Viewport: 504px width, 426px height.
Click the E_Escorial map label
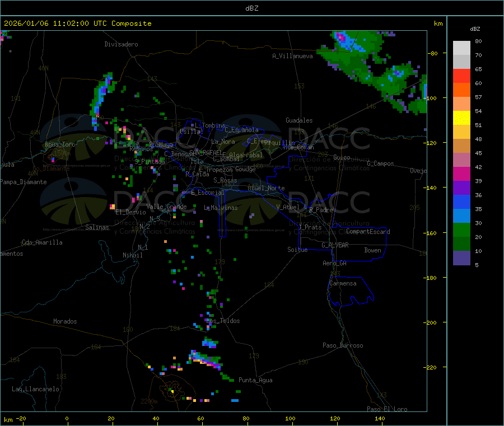click(208, 193)
